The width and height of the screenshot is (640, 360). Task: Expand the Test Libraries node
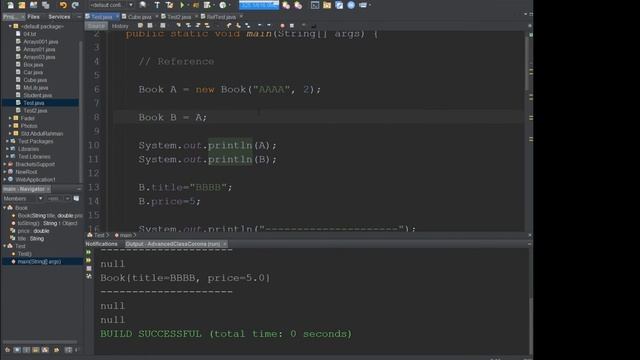point(7,157)
